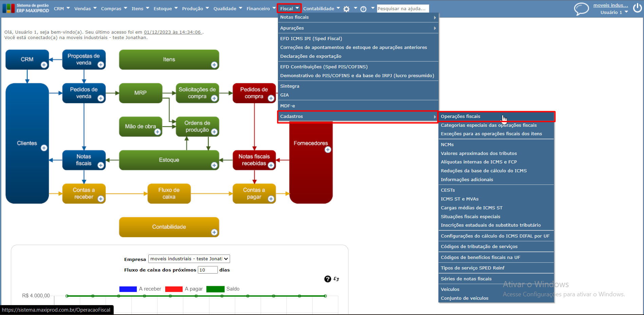Open the Itens top menu
This screenshot has height=315, width=644.
pyautogui.click(x=140, y=8)
